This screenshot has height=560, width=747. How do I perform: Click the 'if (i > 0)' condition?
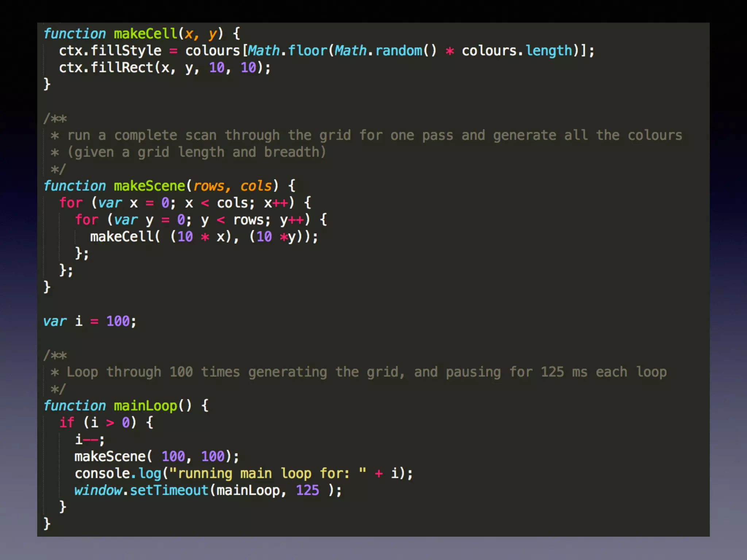click(x=98, y=423)
